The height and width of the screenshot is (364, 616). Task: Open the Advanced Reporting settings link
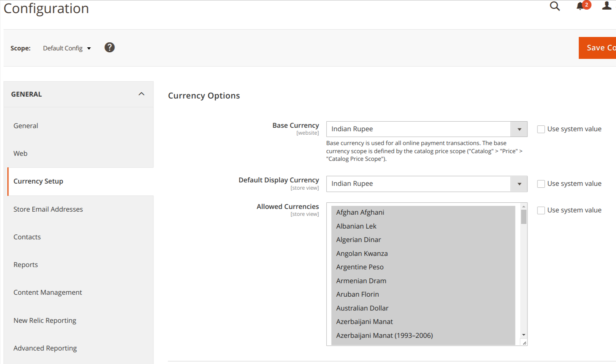[45, 348]
